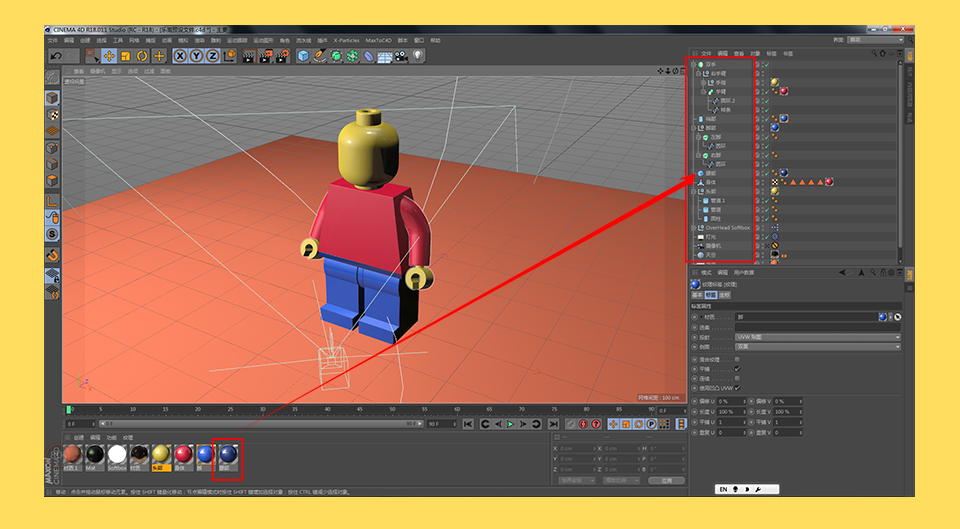Toggle Z axis lock

212,56
